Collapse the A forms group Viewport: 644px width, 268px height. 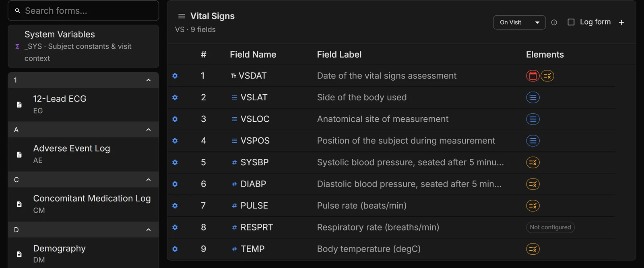[149, 130]
